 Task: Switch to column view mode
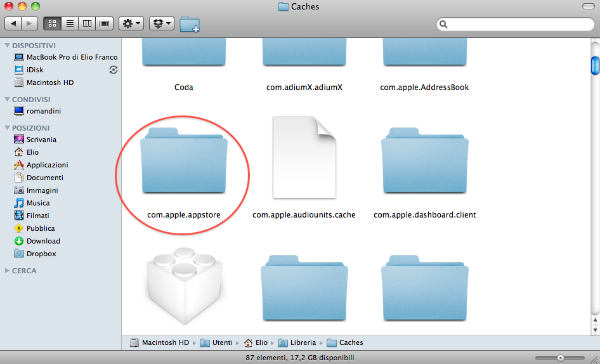86,23
